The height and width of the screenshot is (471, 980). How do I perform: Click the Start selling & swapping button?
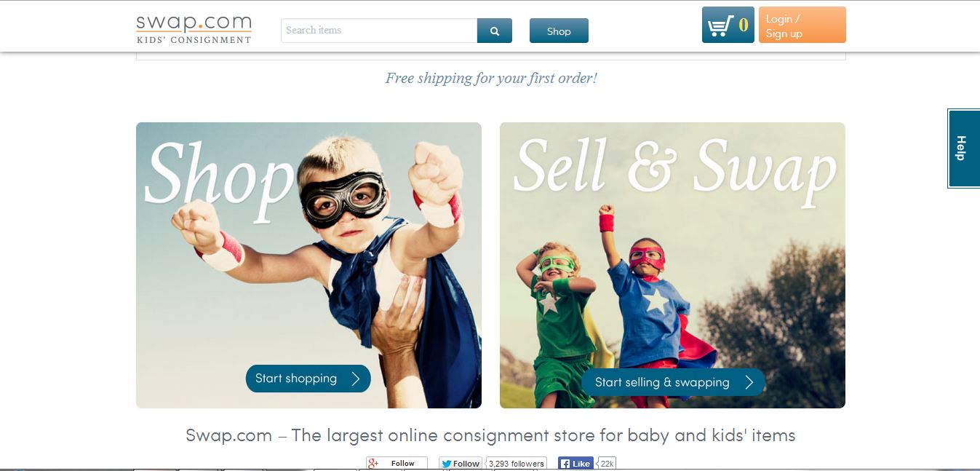tap(673, 382)
